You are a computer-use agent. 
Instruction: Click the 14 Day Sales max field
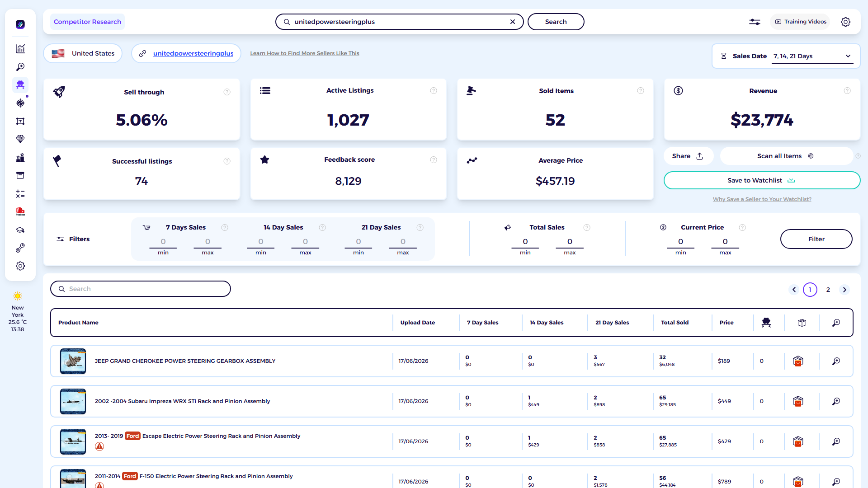pos(305,242)
